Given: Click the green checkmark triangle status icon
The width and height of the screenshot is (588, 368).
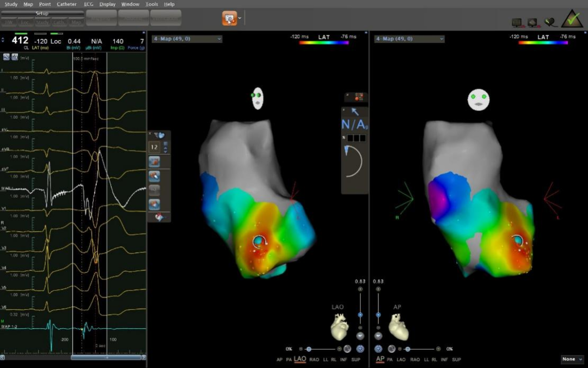Looking at the screenshot, I should coord(572,19).
